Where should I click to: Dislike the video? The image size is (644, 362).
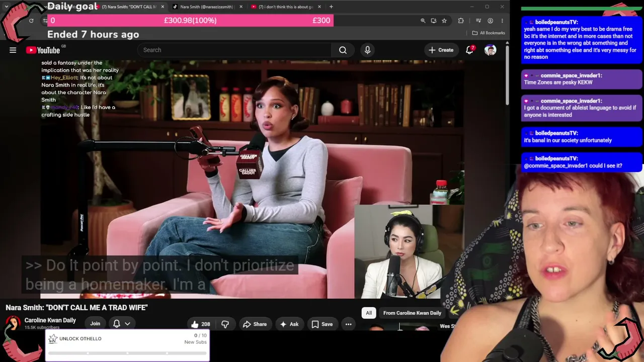[x=225, y=324]
